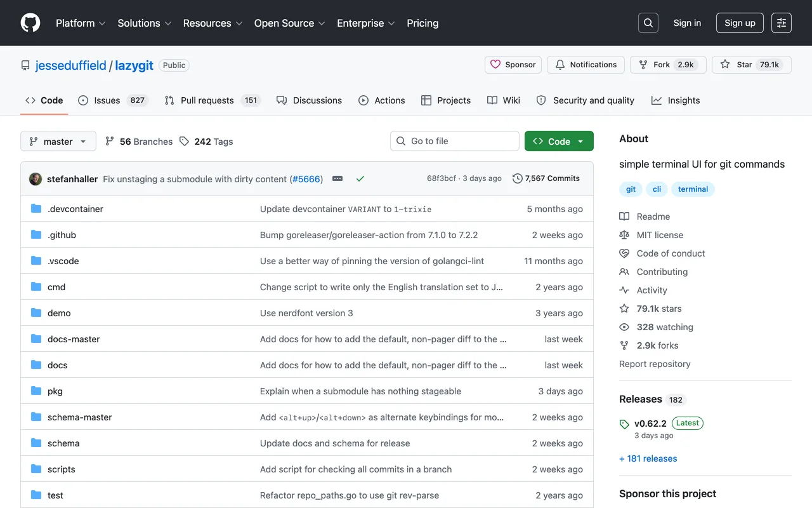The image size is (812, 508).
Task: Click stefanhaller's avatar image
Action: pyautogui.click(x=36, y=179)
